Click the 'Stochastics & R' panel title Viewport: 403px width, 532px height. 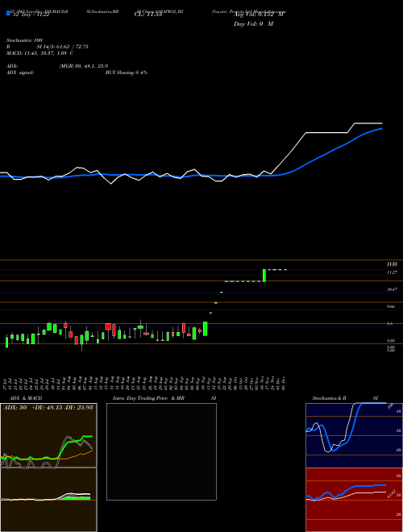(x=330, y=398)
